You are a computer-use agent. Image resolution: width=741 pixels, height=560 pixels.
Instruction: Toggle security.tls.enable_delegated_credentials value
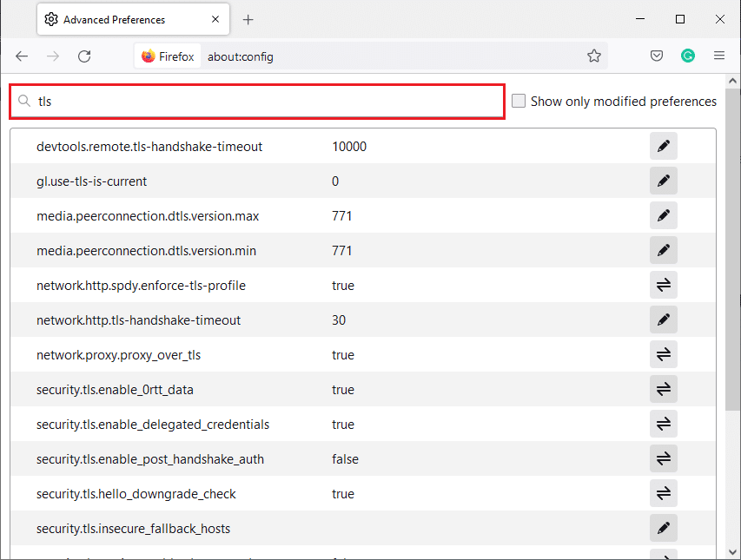(663, 424)
